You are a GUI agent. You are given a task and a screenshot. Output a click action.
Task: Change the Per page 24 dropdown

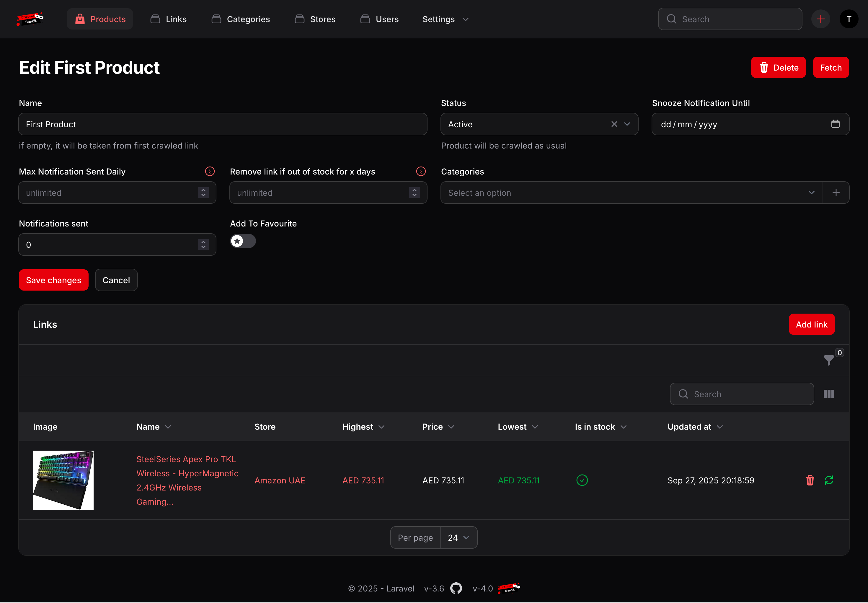(x=459, y=537)
